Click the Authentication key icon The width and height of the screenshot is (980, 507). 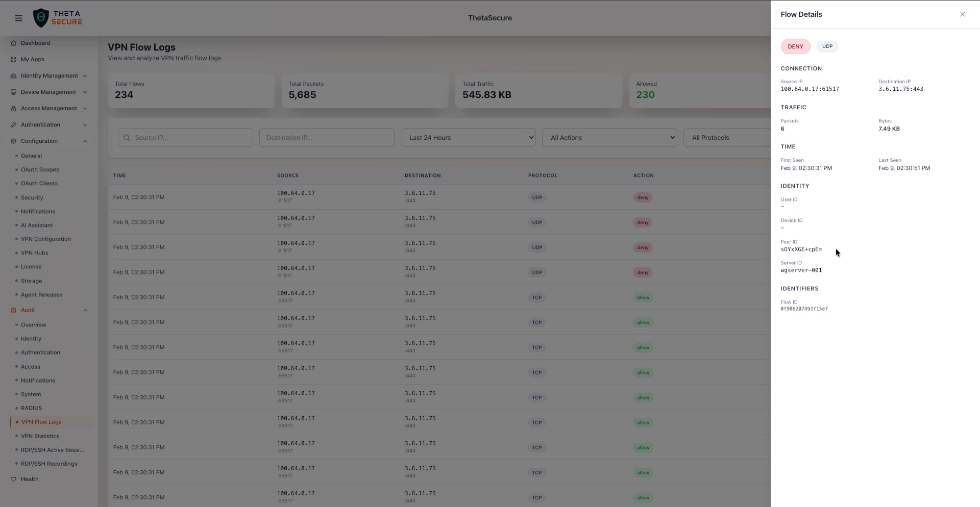(14, 125)
